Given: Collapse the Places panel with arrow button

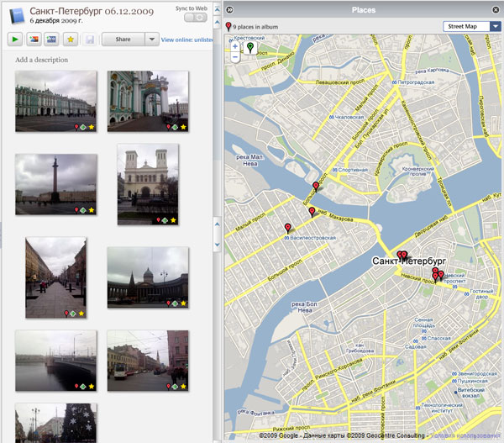Looking at the screenshot, I should point(229,9).
